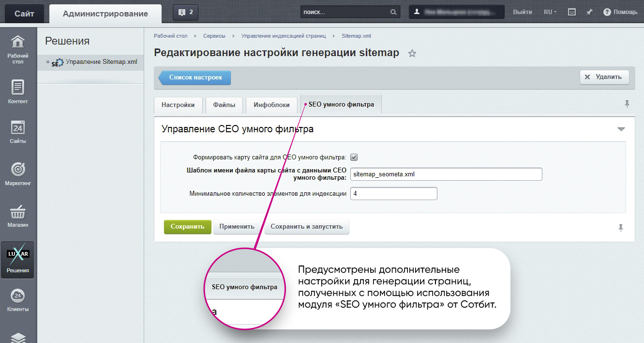Click the sitemap file name template field
The image size is (644, 343).
click(446, 174)
